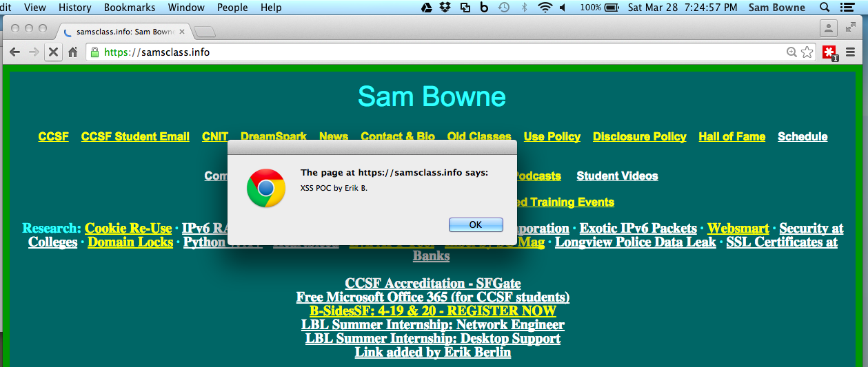868x367 pixels.
Task: Bookmark page with the star icon
Action: point(807,52)
